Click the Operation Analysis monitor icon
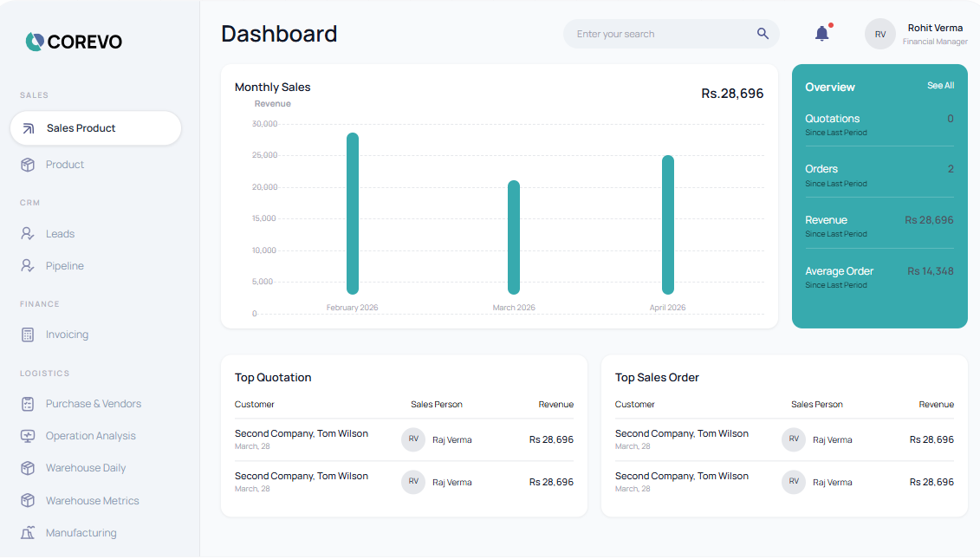The width and height of the screenshot is (980, 559). (28, 437)
